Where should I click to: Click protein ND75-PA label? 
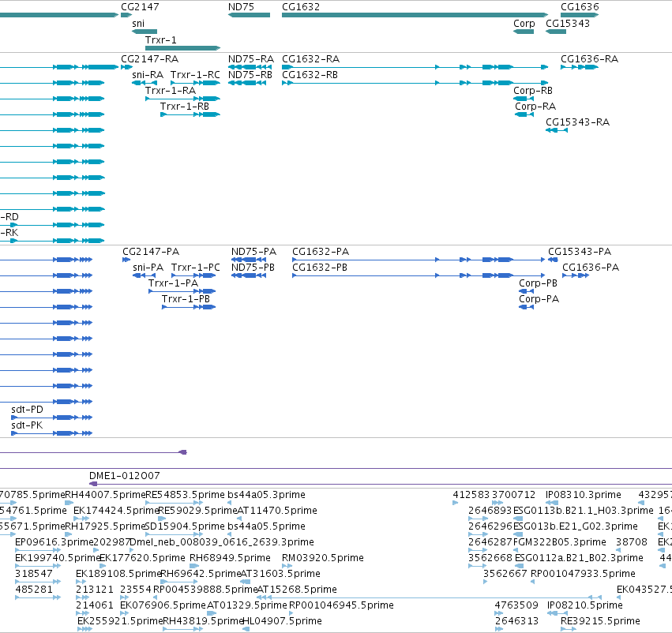click(x=253, y=252)
